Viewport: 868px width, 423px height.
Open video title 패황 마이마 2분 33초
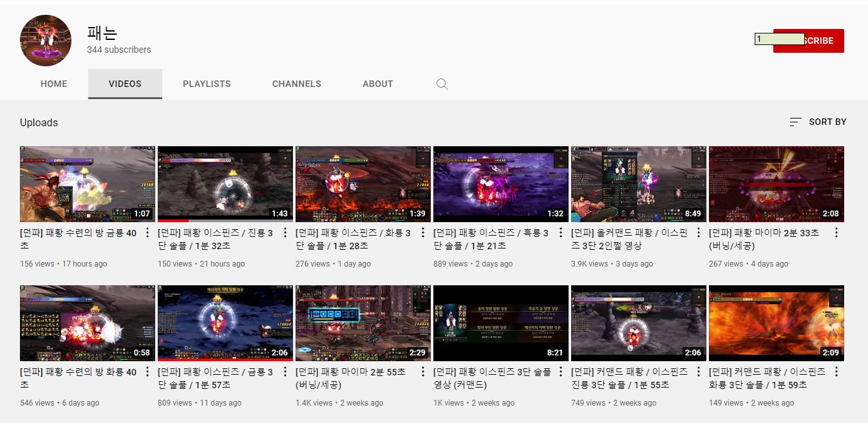[x=764, y=240]
